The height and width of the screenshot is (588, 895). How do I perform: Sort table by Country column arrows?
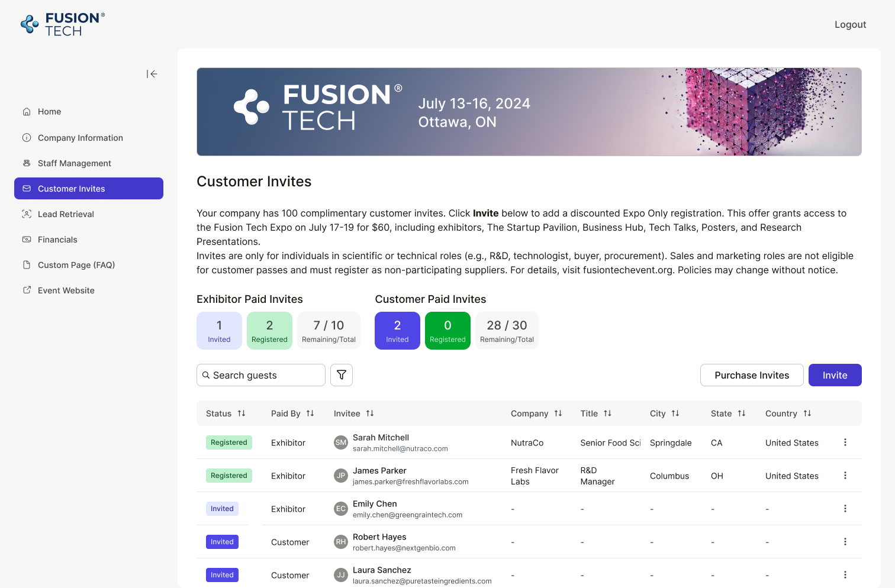coord(807,413)
